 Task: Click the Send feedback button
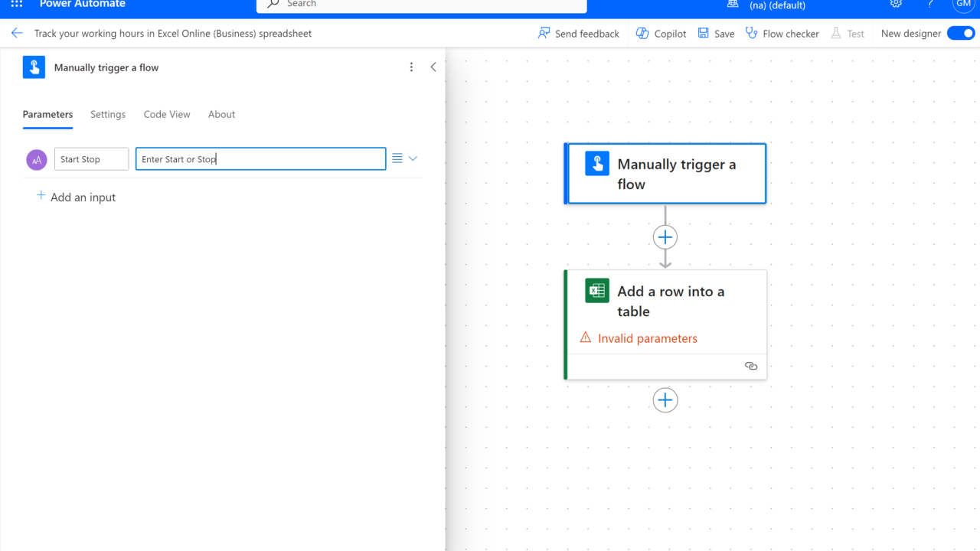coord(579,34)
